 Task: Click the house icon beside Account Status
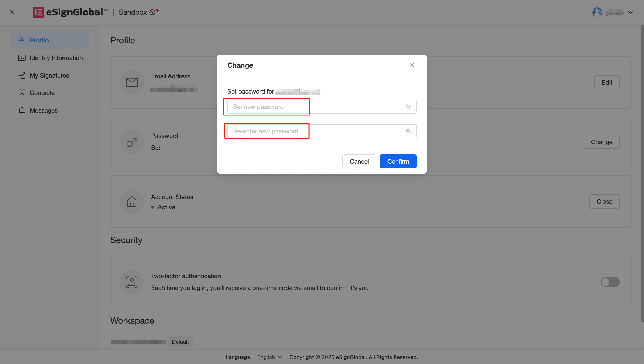[132, 201]
